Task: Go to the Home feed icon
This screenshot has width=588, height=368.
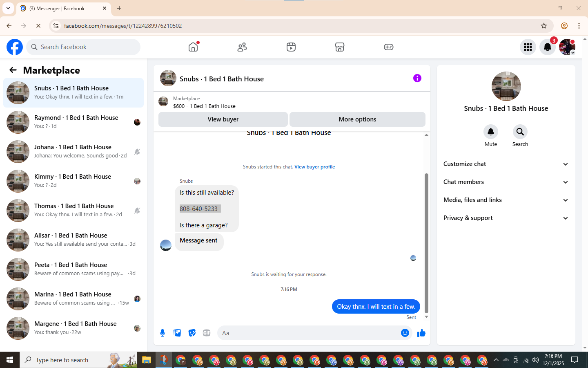Action: tap(193, 47)
